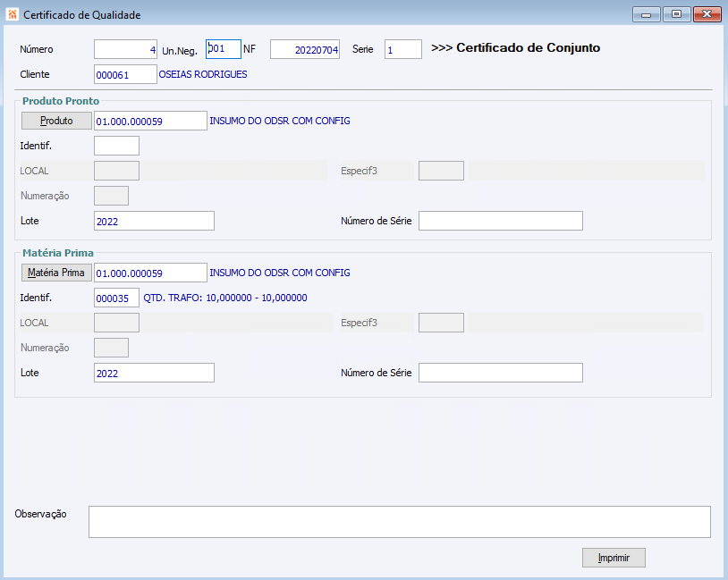Screen dimensions: 728x580
Task: Click material description in Matéria Prima section
Action: point(280,273)
